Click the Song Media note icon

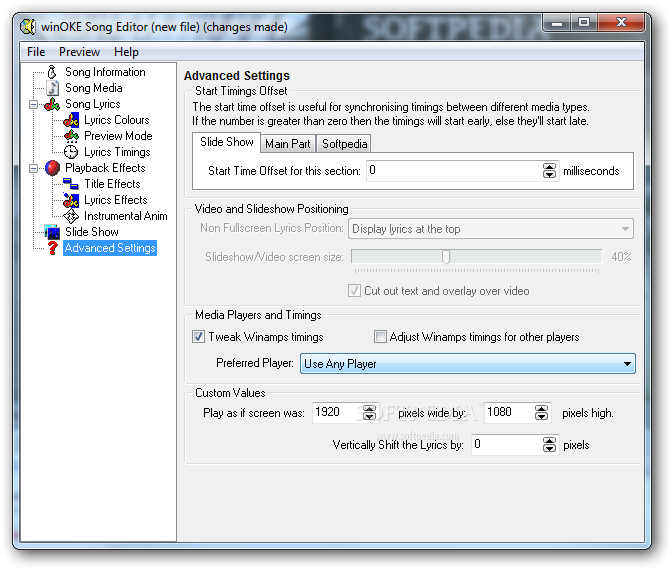click(53, 88)
